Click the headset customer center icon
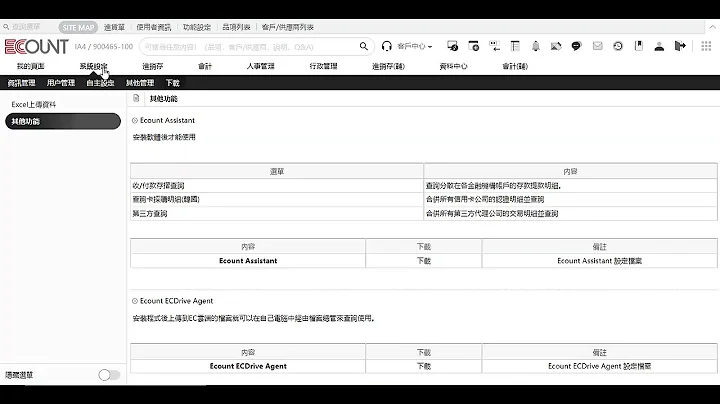The width and height of the screenshot is (720, 404). [x=387, y=46]
